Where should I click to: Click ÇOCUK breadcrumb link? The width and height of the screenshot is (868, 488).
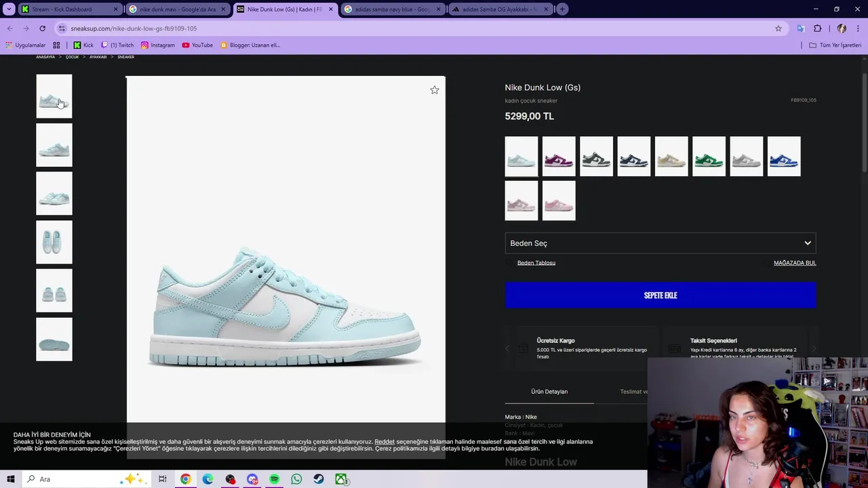tap(72, 57)
